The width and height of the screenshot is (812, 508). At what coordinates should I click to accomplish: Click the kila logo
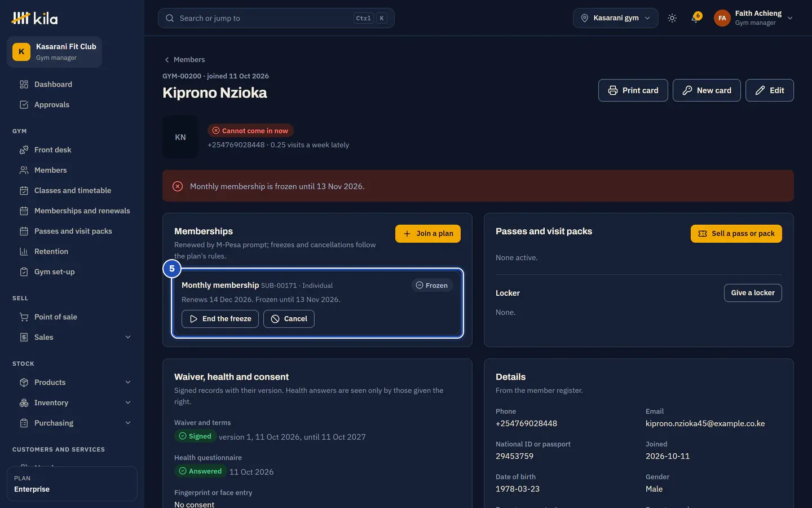pos(34,18)
